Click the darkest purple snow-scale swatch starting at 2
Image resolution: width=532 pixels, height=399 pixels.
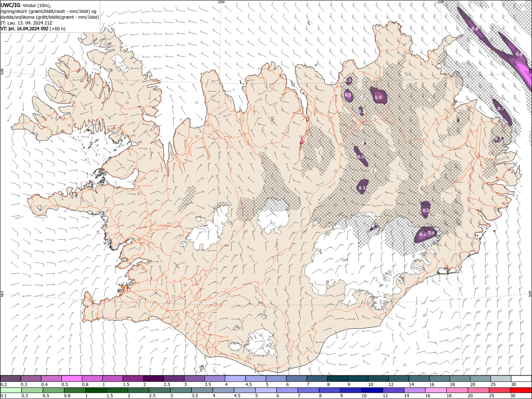[153, 379]
